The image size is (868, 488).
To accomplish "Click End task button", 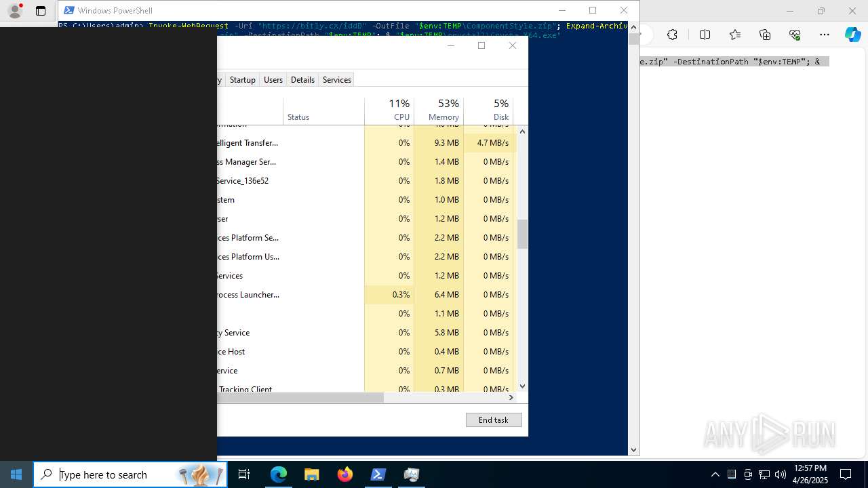I will coord(494,420).
